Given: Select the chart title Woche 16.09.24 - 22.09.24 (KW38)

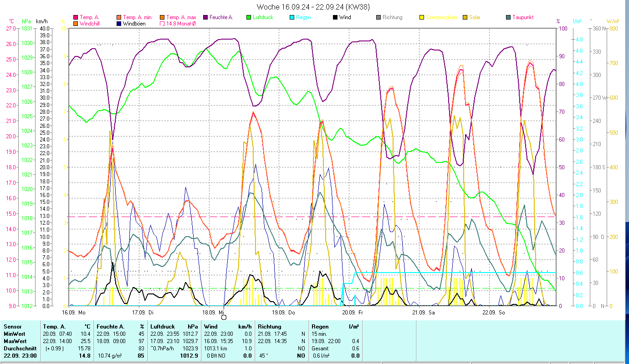Looking at the screenshot, I should [x=313, y=7].
